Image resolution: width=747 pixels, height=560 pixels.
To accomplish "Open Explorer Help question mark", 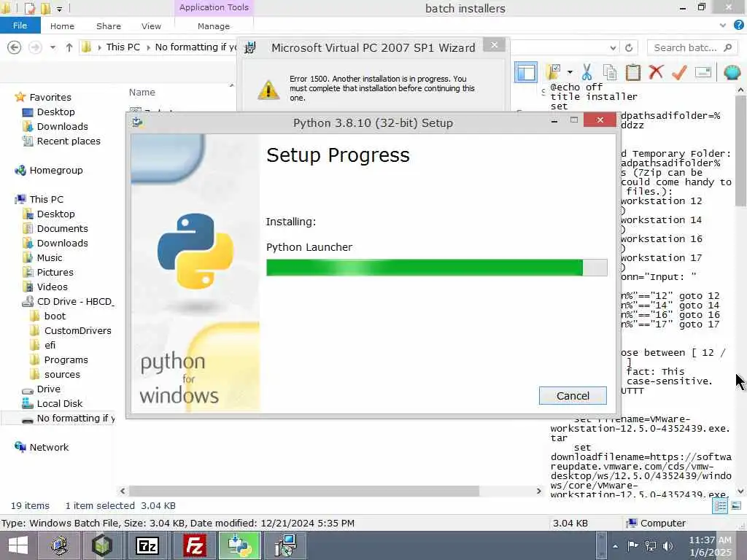I will [740, 25].
